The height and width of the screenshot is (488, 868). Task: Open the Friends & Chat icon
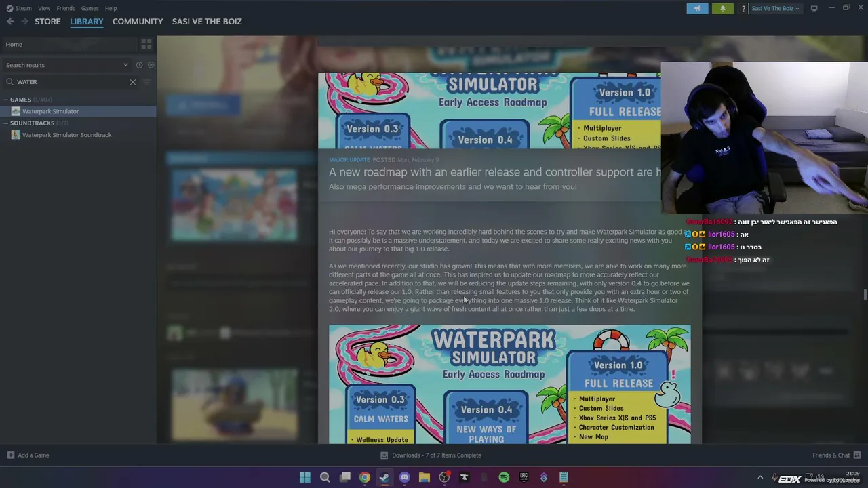[857, 455]
